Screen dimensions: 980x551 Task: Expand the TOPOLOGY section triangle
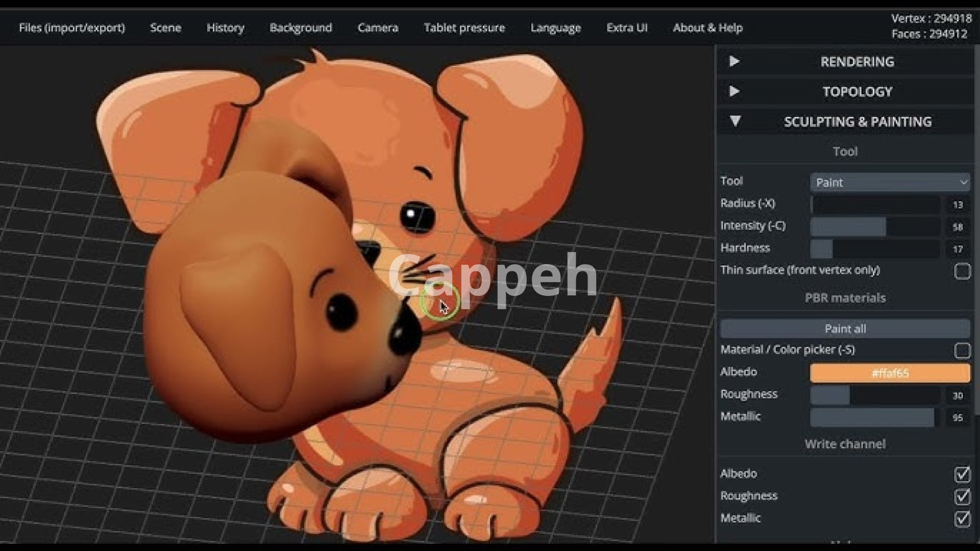[734, 91]
